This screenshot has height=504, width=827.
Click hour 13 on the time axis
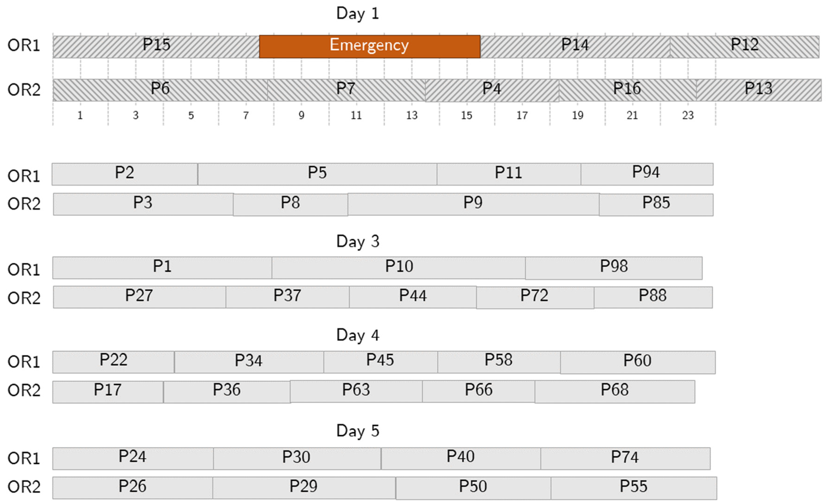coord(412,115)
